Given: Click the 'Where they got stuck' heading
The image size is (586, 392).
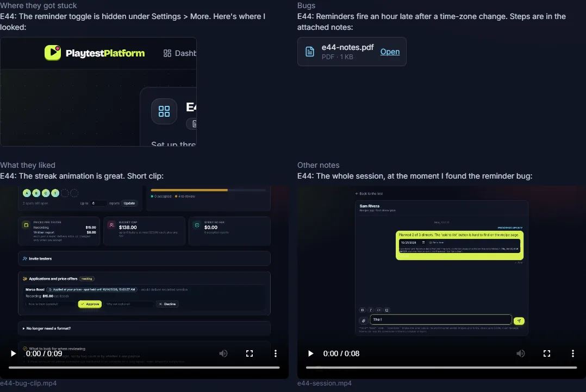Looking at the screenshot, I should tap(39, 5).
